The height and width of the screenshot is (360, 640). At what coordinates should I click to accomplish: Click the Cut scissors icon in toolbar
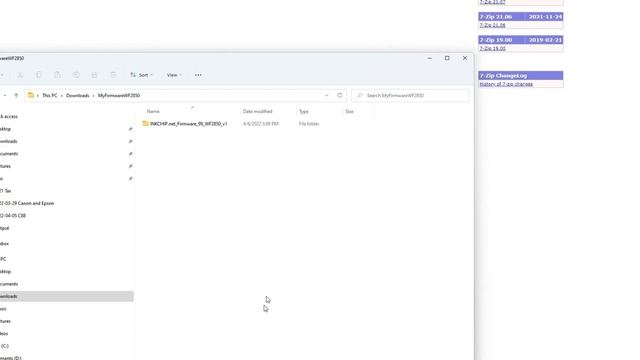coord(20,75)
